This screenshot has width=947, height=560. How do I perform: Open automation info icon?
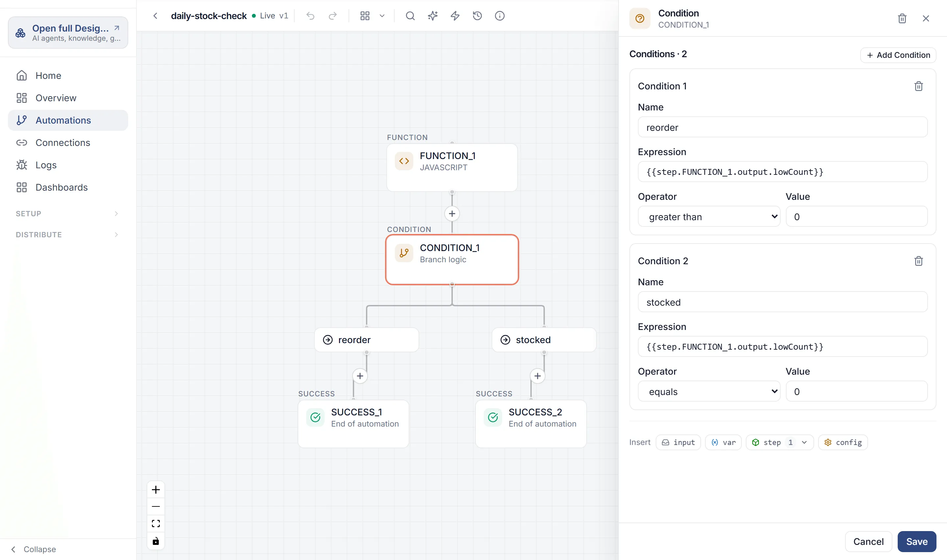click(500, 16)
